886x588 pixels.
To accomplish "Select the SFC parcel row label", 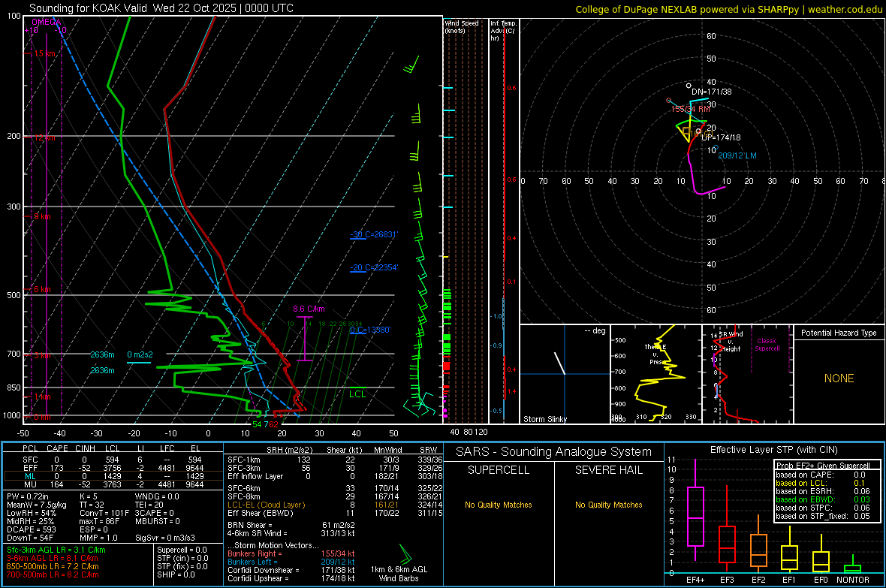I will coord(30,460).
